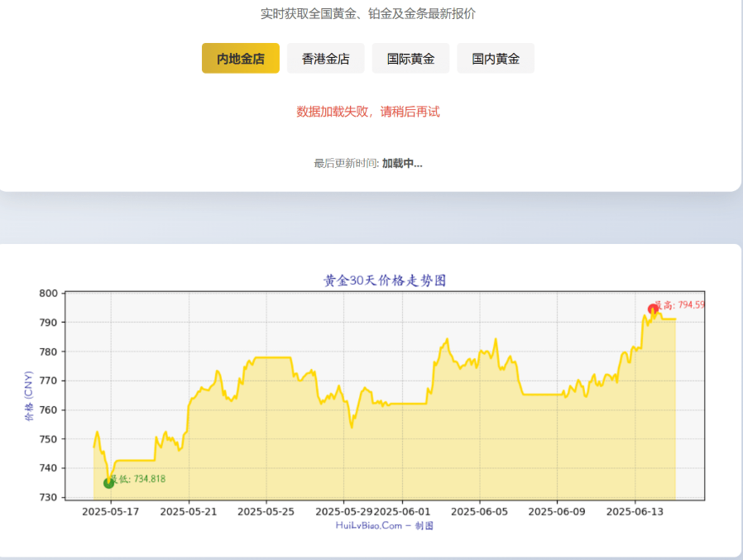
Task: Switch to the 香港金店 tab
Action: (325, 58)
